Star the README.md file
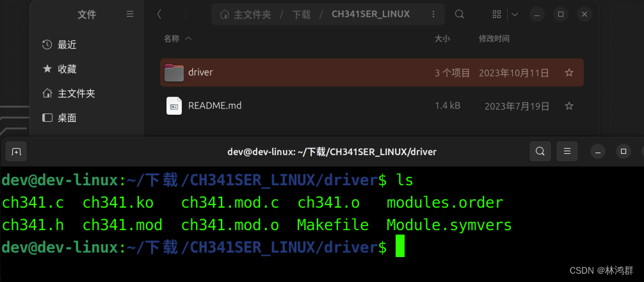This screenshot has width=644, height=282. [x=569, y=106]
